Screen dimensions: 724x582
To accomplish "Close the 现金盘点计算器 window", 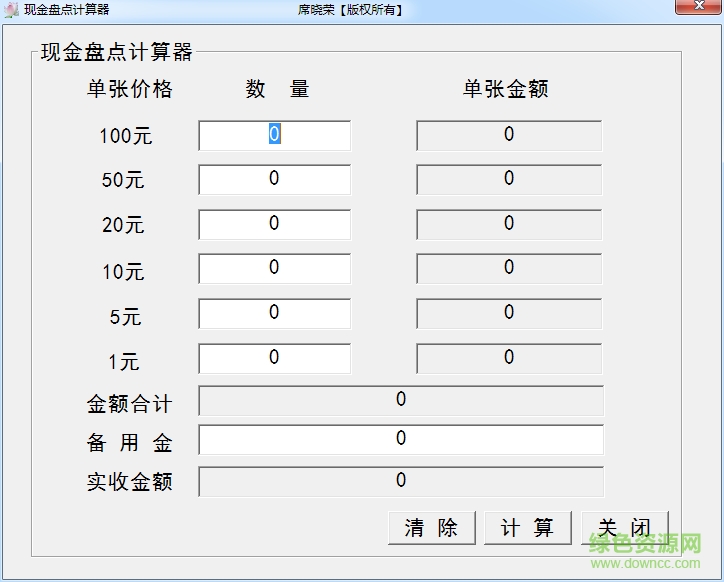I will coord(699,6).
